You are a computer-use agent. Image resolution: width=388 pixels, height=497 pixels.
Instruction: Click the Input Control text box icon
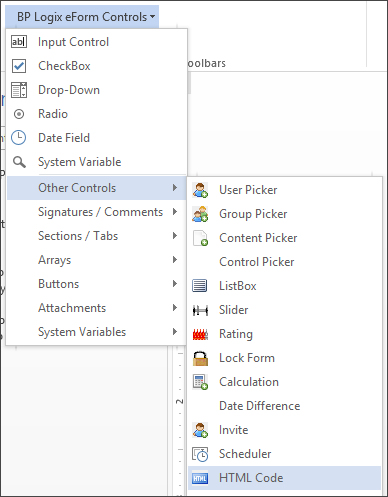tap(19, 42)
